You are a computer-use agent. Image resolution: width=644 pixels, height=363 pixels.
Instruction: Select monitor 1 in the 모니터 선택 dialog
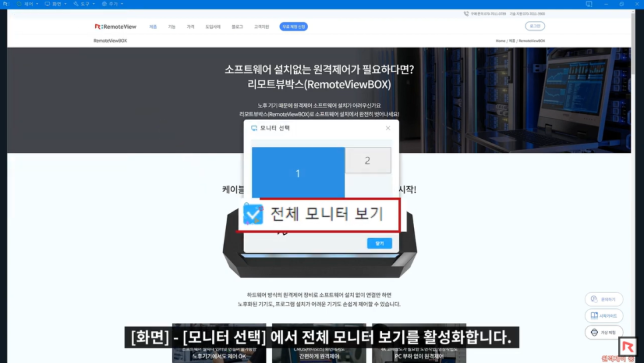[x=298, y=173]
